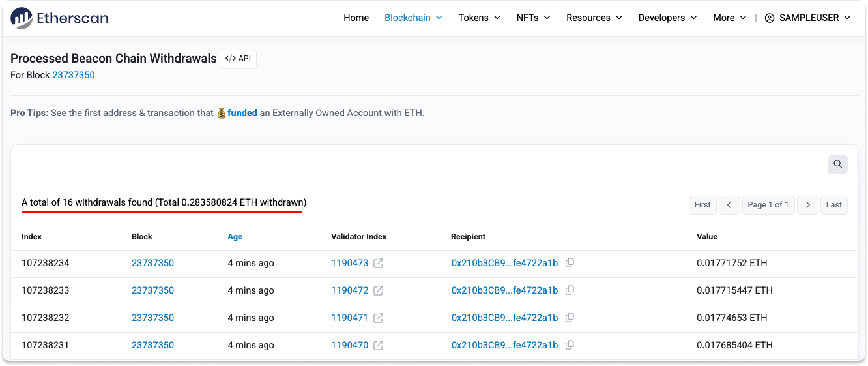Click the Last page button
This screenshot has width=868, height=366.
tap(834, 205)
